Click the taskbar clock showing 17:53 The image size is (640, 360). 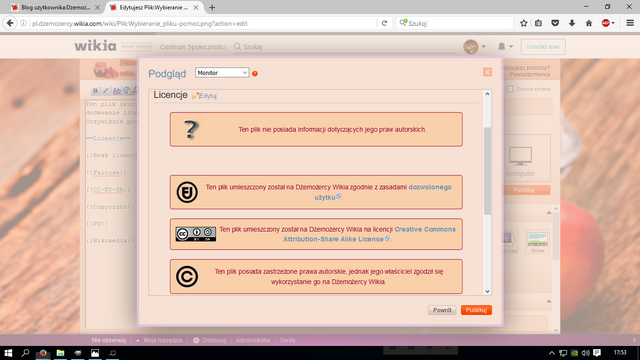coord(620,352)
